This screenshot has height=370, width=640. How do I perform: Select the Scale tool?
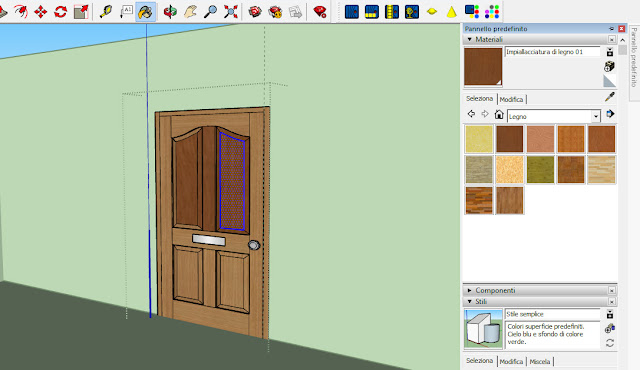81,12
